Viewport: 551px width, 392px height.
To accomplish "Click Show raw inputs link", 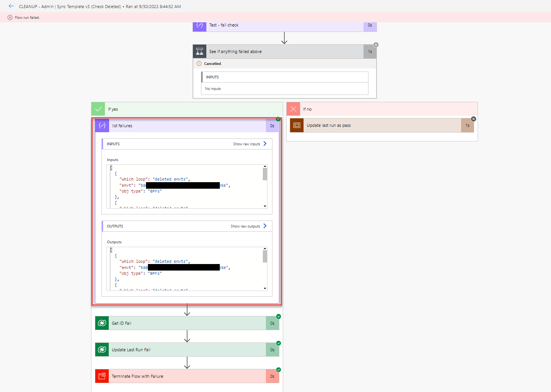I will [x=247, y=144].
